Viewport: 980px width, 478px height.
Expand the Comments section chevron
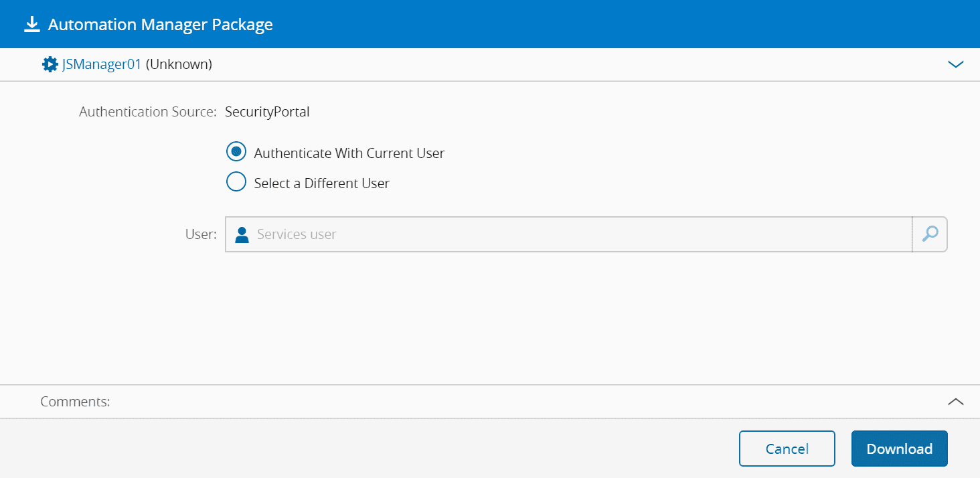pyautogui.click(x=955, y=402)
